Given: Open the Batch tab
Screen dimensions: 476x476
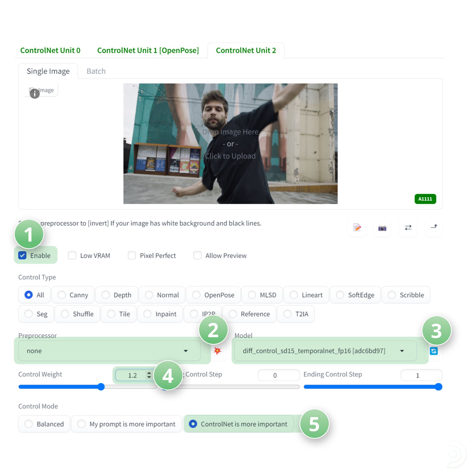Looking at the screenshot, I should click(96, 71).
